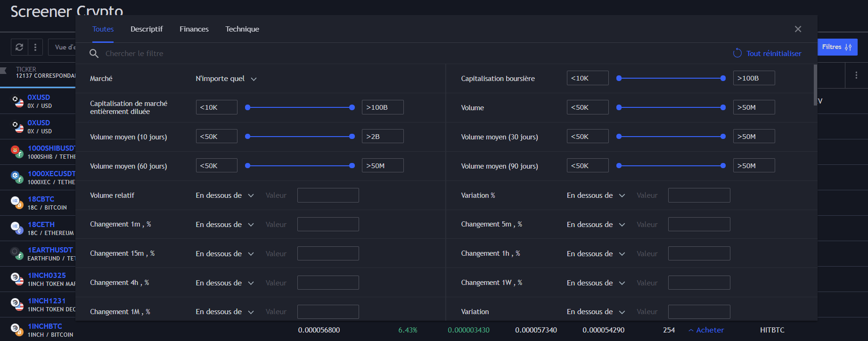
Task: Open Changement 1h condition dropdown
Action: (596, 254)
